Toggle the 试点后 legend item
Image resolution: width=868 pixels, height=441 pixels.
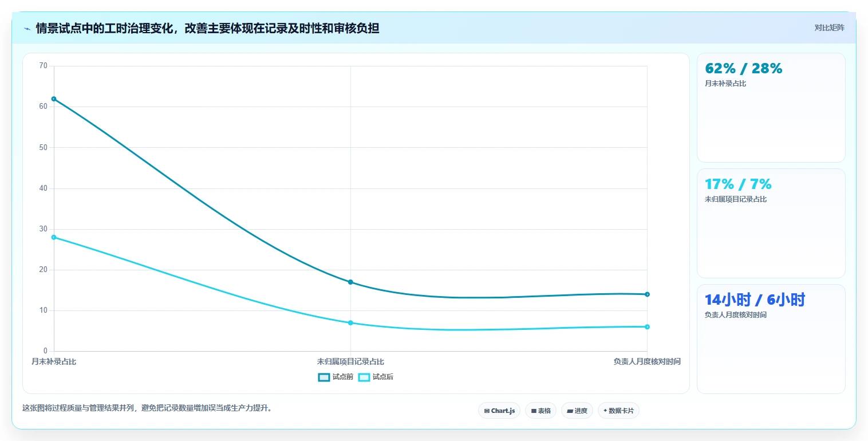click(376, 377)
